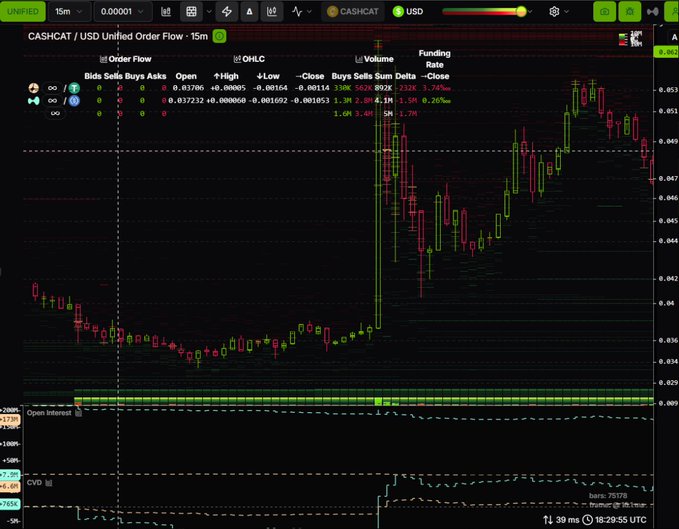Click the open value 0.037232
Screen dimensions: 679x529
click(x=186, y=100)
